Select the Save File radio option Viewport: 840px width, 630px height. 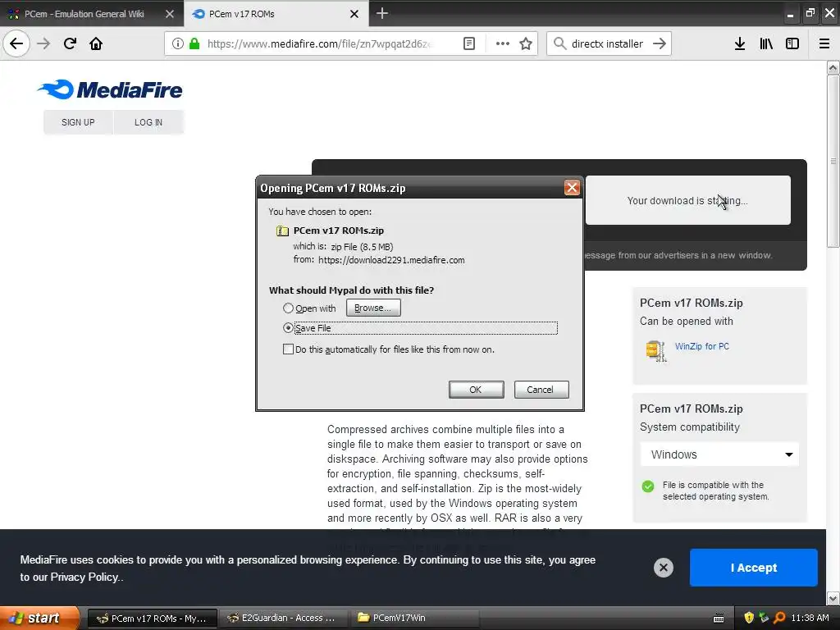[288, 327]
